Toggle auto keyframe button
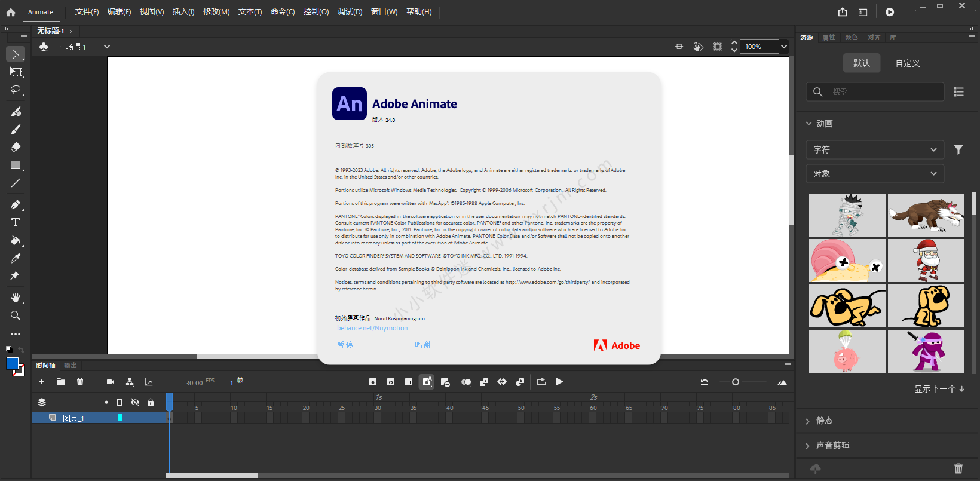The width and height of the screenshot is (980, 481). pos(427,382)
